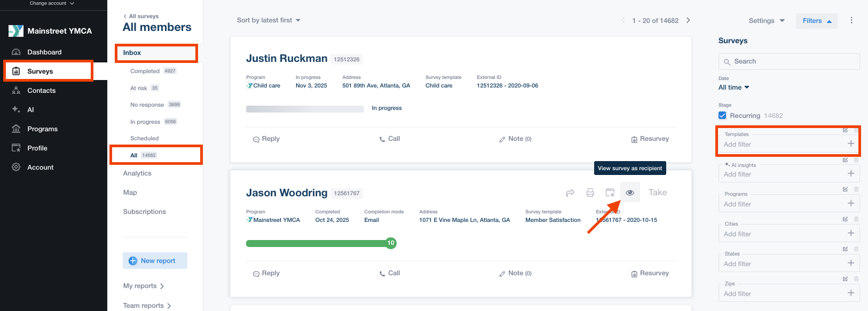The image size is (868, 311).
Task: Click the share arrow icon on Jason Woodring's card
Action: (570, 193)
